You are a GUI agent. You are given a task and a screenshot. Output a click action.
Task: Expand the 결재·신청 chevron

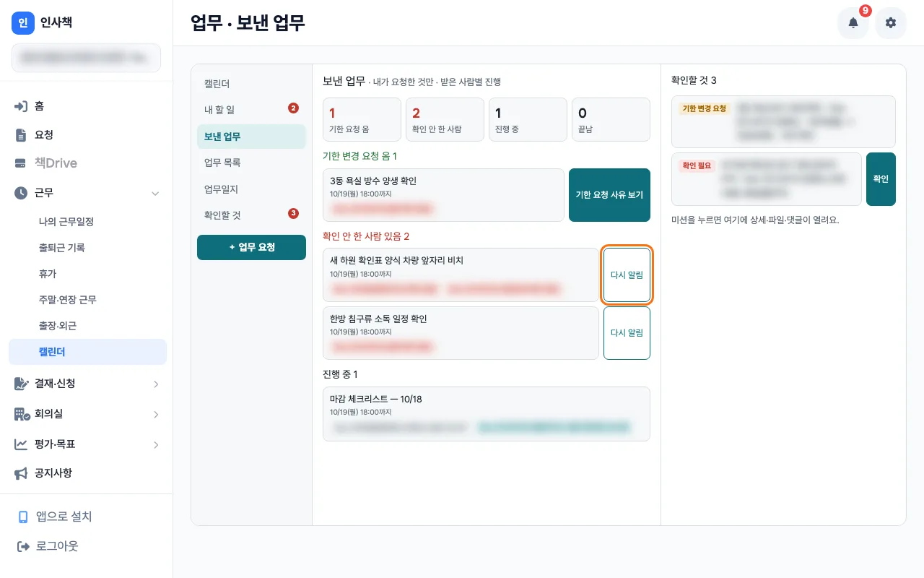tap(156, 384)
